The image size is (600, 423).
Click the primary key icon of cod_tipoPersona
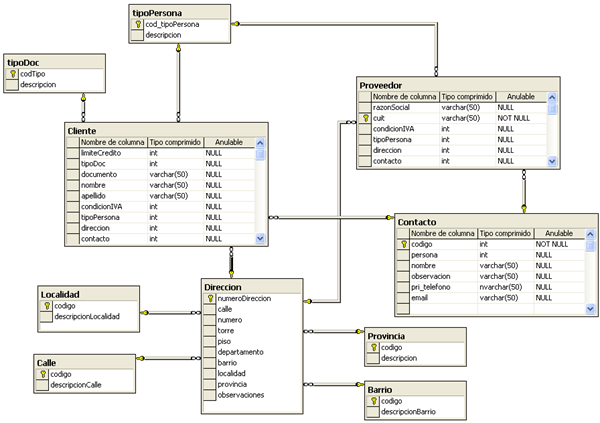(x=138, y=24)
